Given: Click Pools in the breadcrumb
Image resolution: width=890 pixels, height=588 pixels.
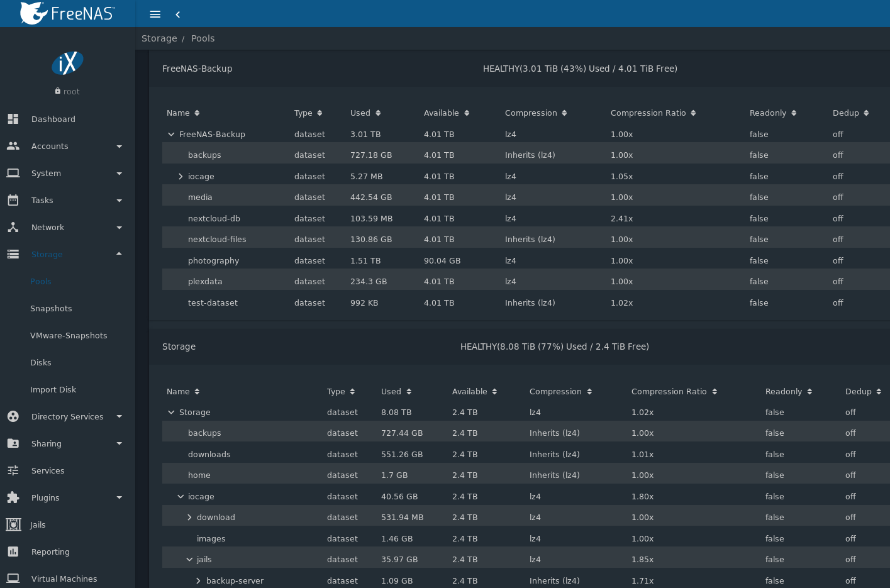Looking at the screenshot, I should coord(203,38).
